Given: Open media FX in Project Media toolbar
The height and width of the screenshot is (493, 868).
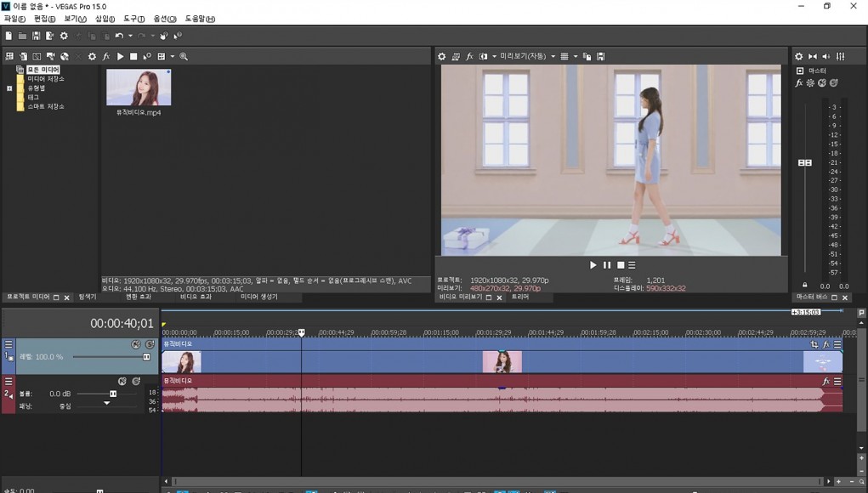Looking at the screenshot, I should [105, 56].
